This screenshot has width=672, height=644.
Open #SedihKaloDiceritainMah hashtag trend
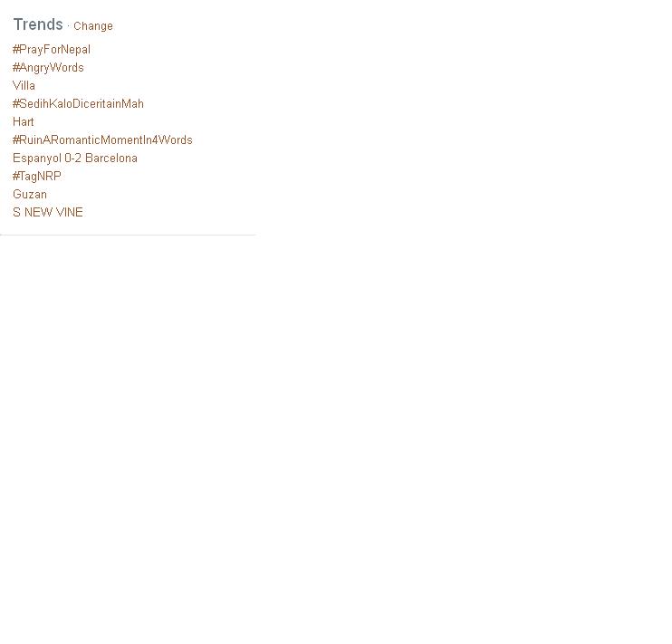point(78,104)
